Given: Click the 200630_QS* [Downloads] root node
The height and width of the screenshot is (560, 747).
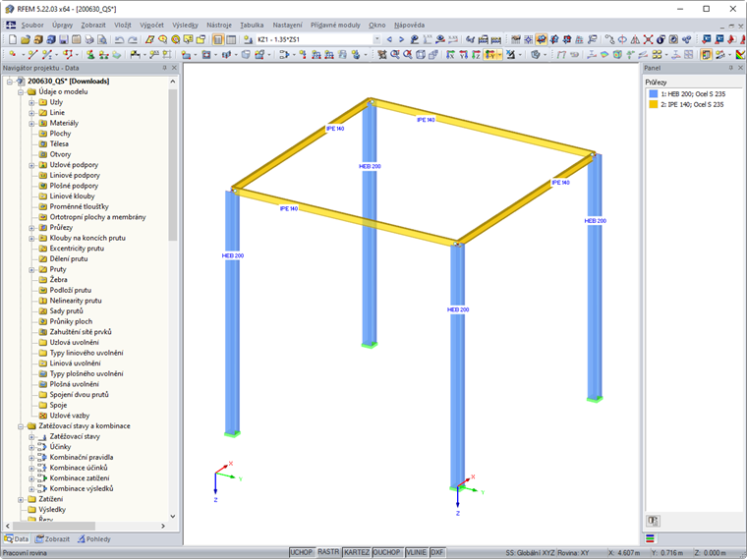Looking at the screenshot, I should (68, 82).
